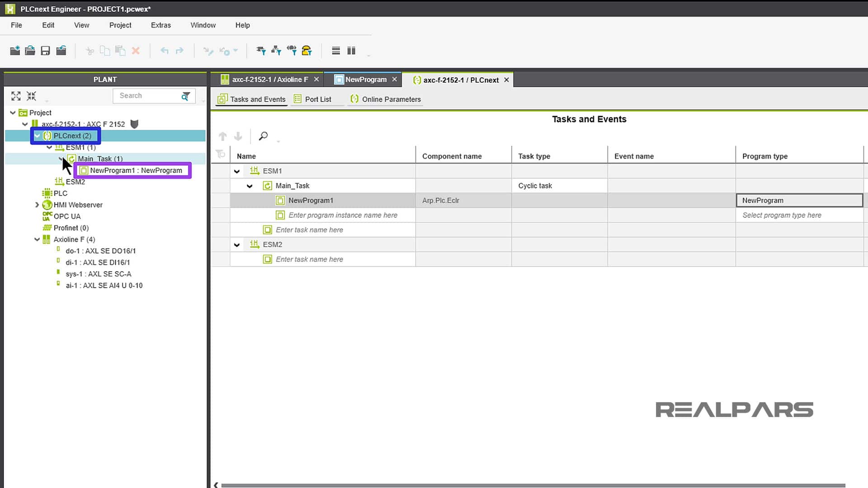Collapse the ESM1 (1) tree node
The image size is (868, 488).
tap(49, 147)
